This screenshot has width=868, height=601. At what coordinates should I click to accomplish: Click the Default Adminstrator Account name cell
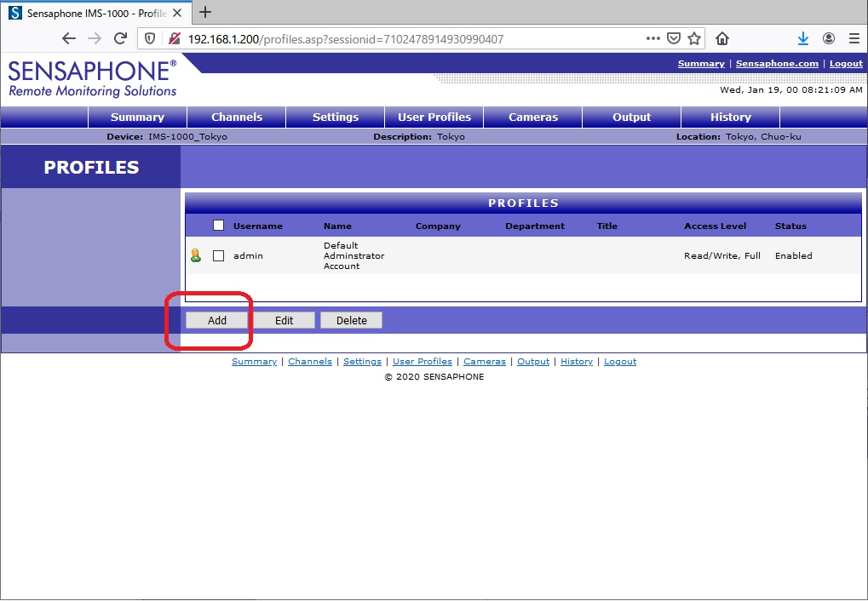tap(354, 255)
